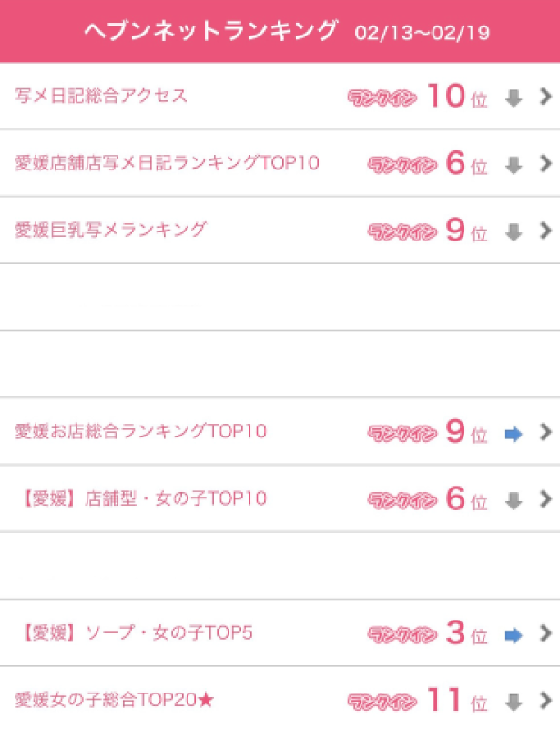The height and width of the screenshot is (729, 560).
Task: Open chevron on 愛媛女の子総合TOP20★ row
Action: pos(545,701)
